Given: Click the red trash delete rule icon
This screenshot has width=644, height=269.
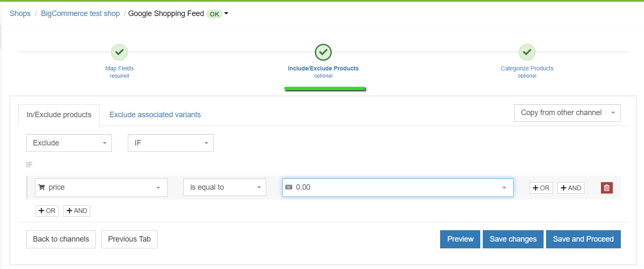Looking at the screenshot, I should point(606,188).
